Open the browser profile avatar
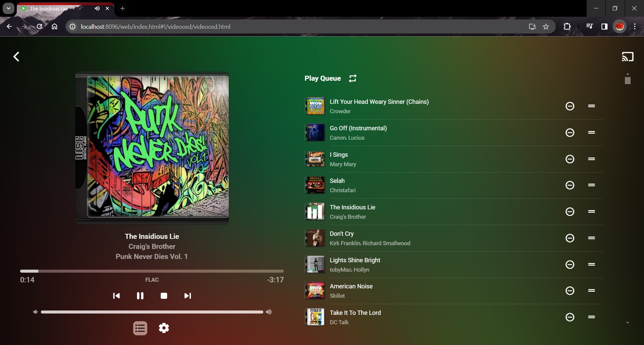644x345 pixels. tap(620, 27)
